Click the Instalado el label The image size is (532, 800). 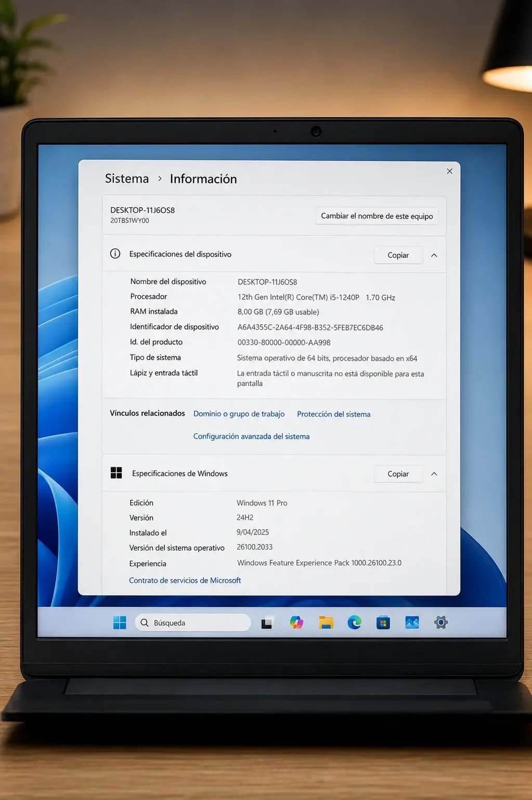(148, 532)
